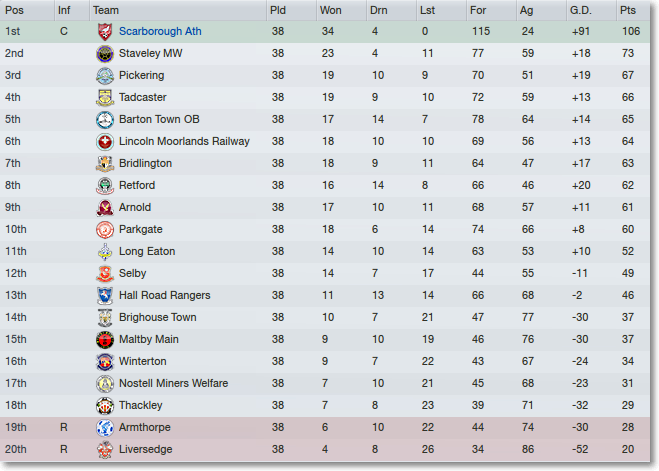
Task: Click the Maltby Main club badge
Action: pyautogui.click(x=105, y=339)
